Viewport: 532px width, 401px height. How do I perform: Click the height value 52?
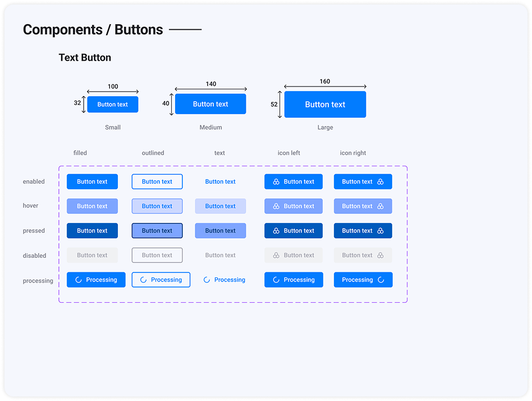[274, 104]
